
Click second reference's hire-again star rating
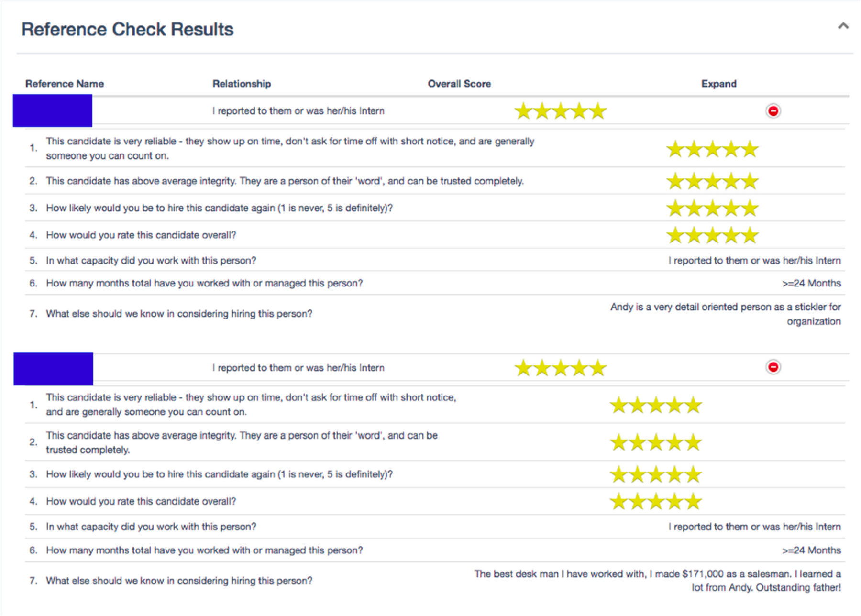coord(656,474)
